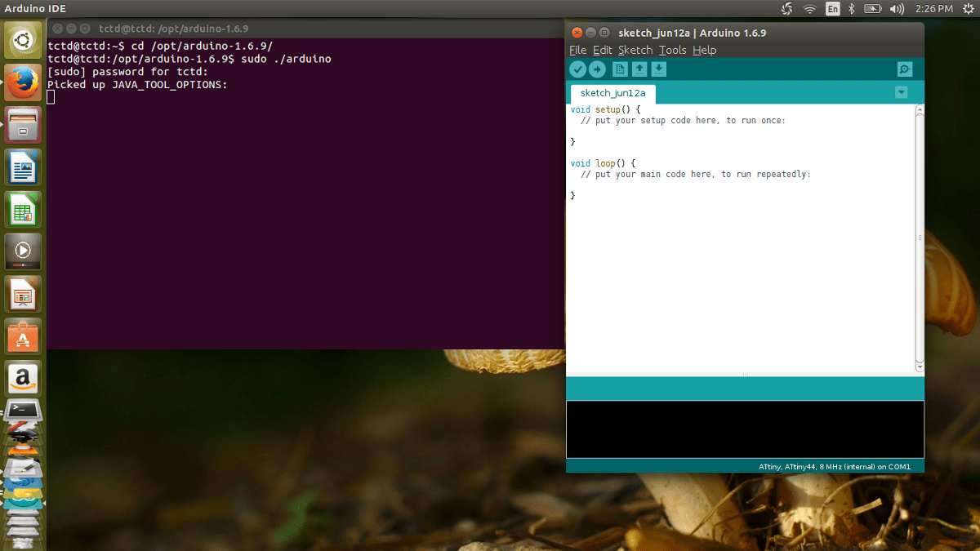The image size is (980, 551).
Task: Click the swirl indicator icon in top panel
Action: 786,9
